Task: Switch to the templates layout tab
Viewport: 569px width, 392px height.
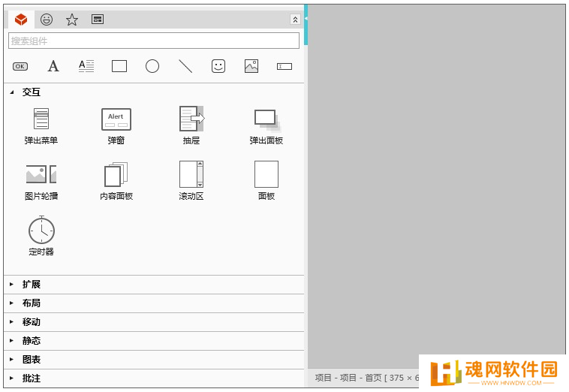Action: pos(98,20)
